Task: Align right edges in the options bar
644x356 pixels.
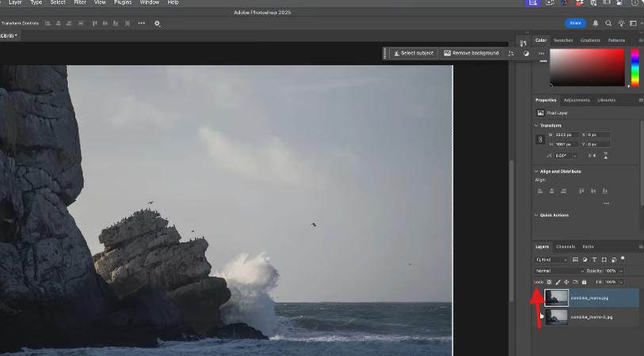Action: tap(69, 24)
